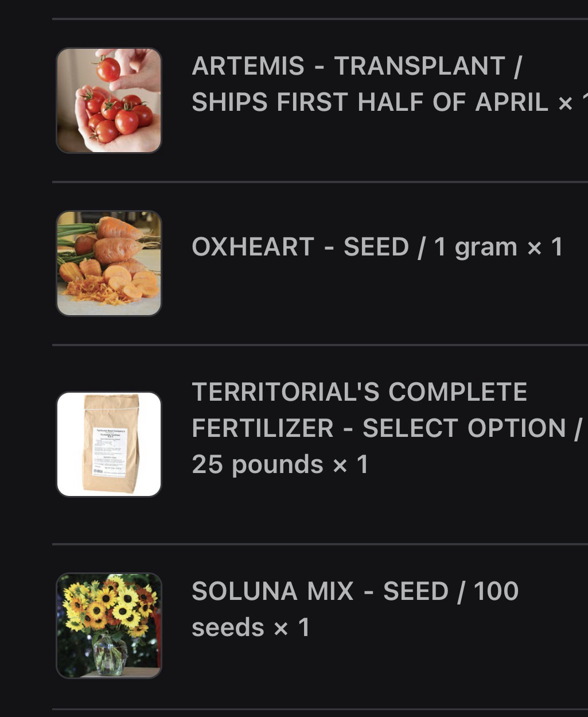Click the SELECT OPTION variant text
Screen dimensions: 588x717
[x=465, y=428]
